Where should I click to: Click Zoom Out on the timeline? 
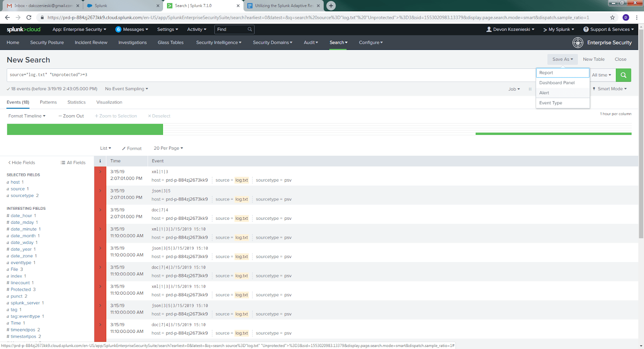[x=71, y=116]
